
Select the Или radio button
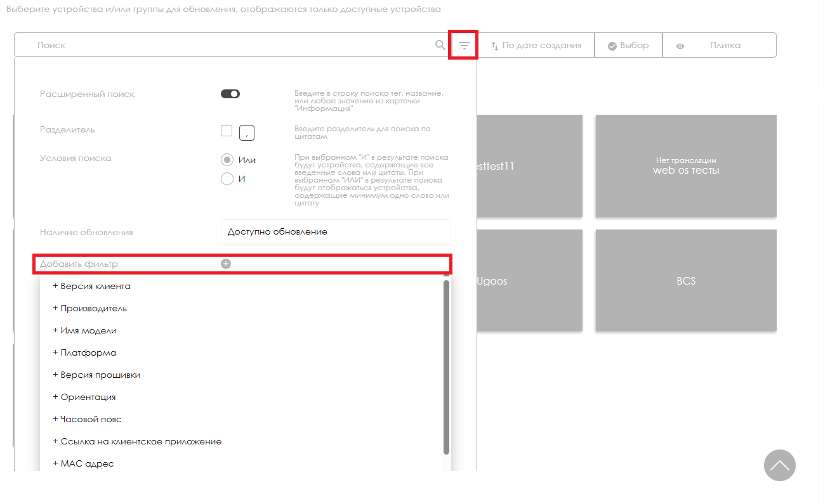pos(227,160)
